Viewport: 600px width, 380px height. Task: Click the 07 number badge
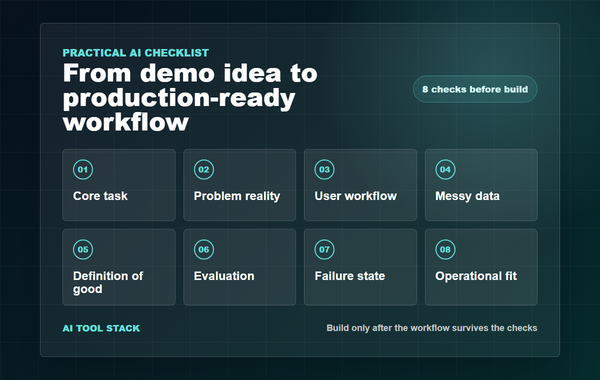coord(324,250)
